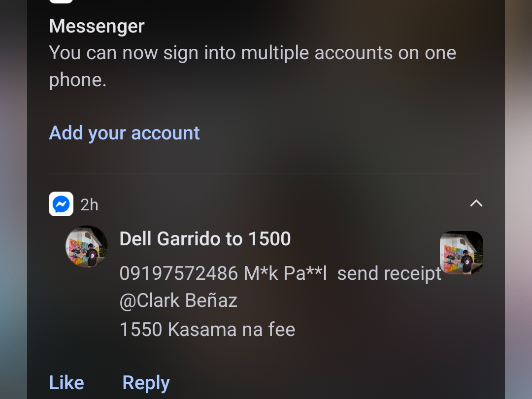The image size is (532, 399).
Task: Tap the blurred background right of the panel
Action: [x=518, y=197]
